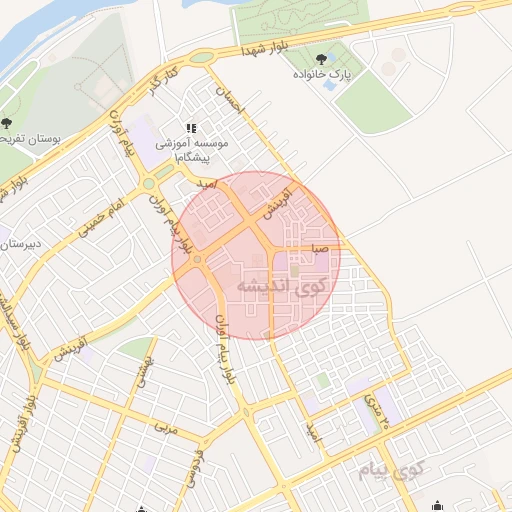The width and height of the screenshot is (512, 512).
Task: Click the oval roundabout on بلوار شهدا
Action: 201,58
